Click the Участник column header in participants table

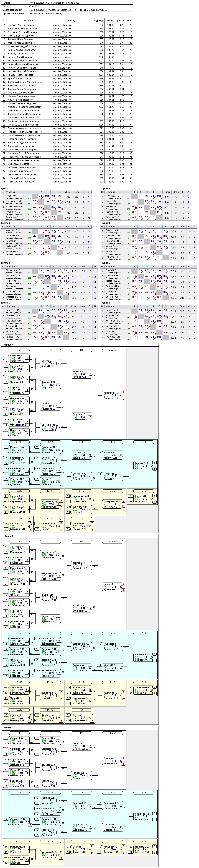[29, 20]
